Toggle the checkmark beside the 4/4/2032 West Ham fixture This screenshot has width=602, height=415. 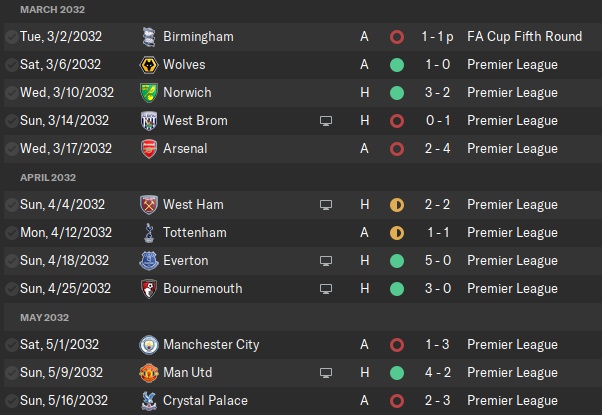click(11, 205)
